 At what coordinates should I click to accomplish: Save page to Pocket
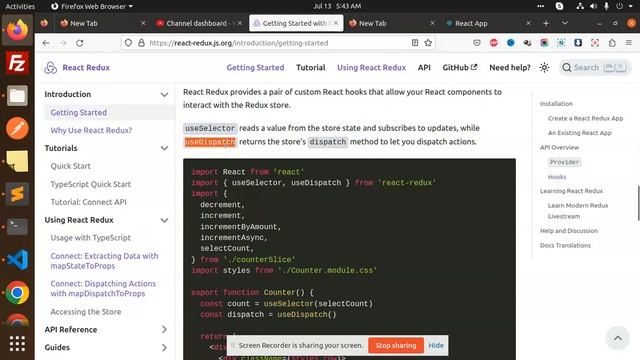[477, 43]
